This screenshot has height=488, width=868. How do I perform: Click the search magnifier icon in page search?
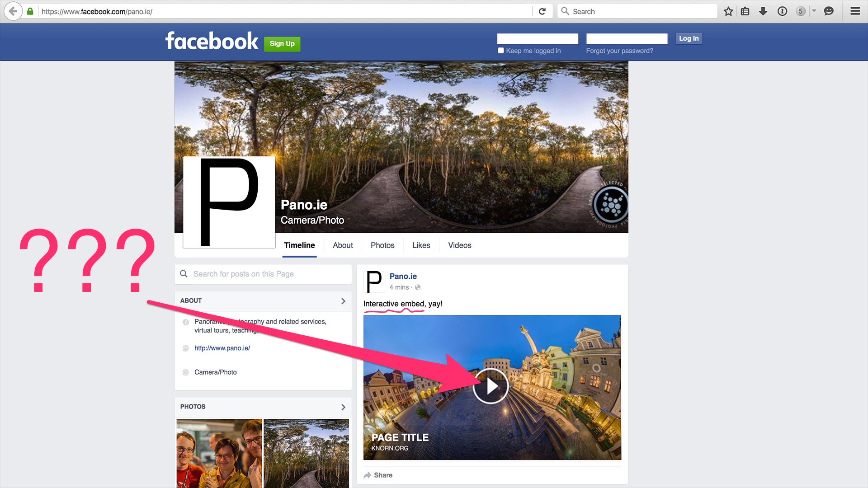click(184, 274)
